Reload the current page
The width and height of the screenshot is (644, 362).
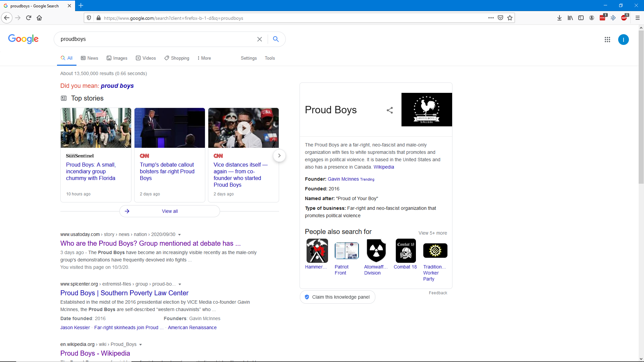click(x=29, y=18)
